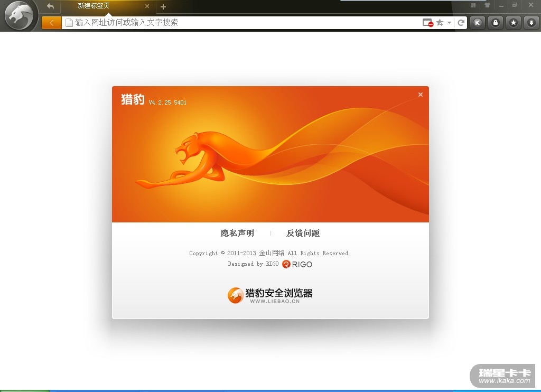Viewport: 541px width, 392px height.
Task: Open the 反馈问题 feedback link
Action: pyautogui.click(x=303, y=234)
